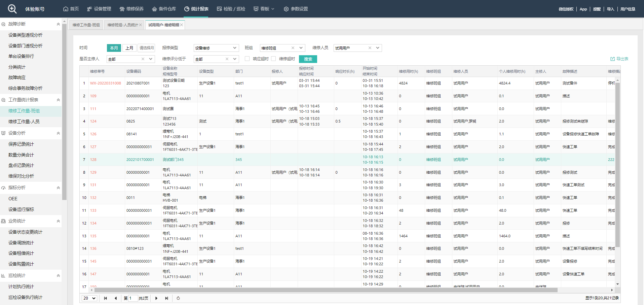Sort by 维修用时(h) column header

coord(409,71)
